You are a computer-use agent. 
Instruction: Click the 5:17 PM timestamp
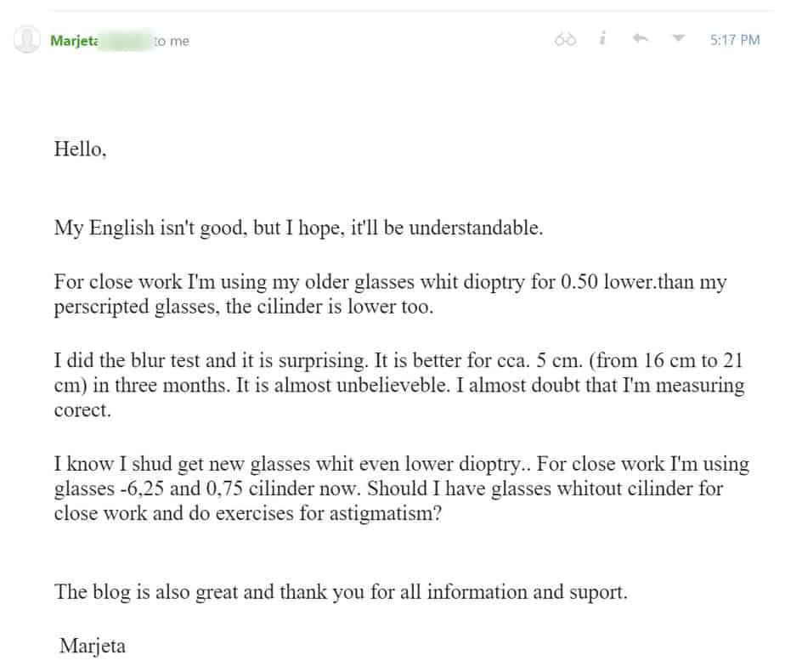point(735,40)
